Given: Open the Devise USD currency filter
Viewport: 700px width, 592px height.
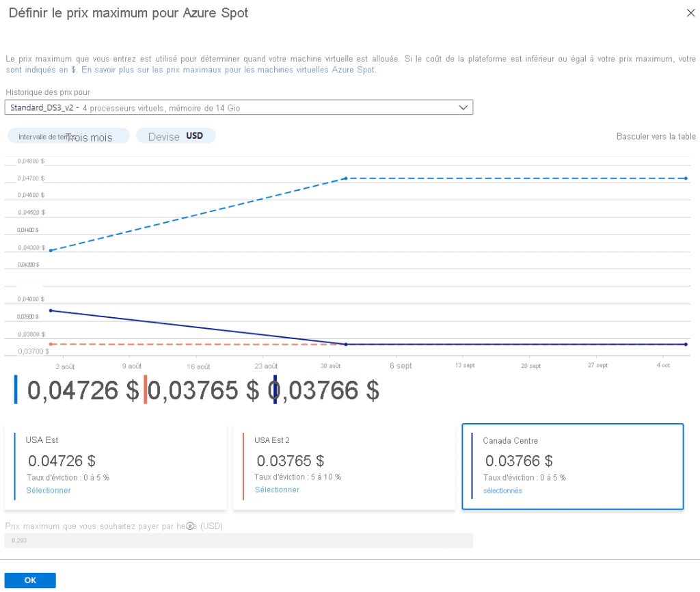Looking at the screenshot, I should pyautogui.click(x=176, y=136).
